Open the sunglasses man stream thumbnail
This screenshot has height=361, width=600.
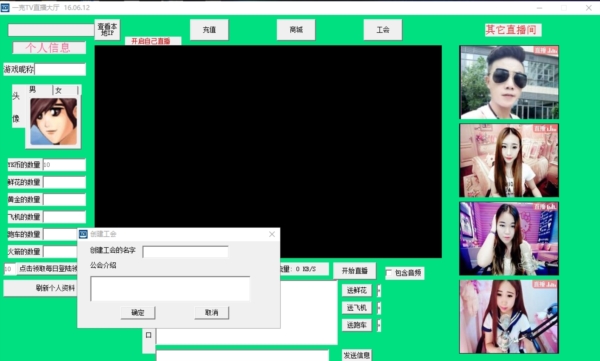[x=509, y=82]
